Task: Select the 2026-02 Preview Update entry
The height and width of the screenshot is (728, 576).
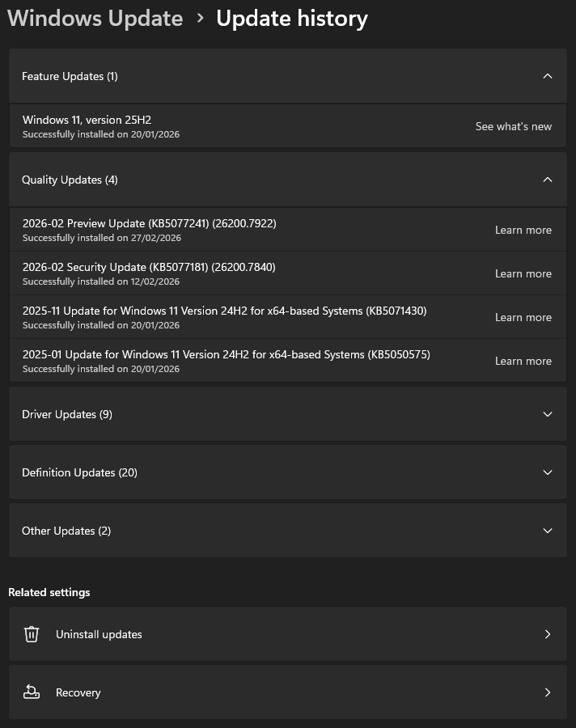Action: [x=150, y=223]
